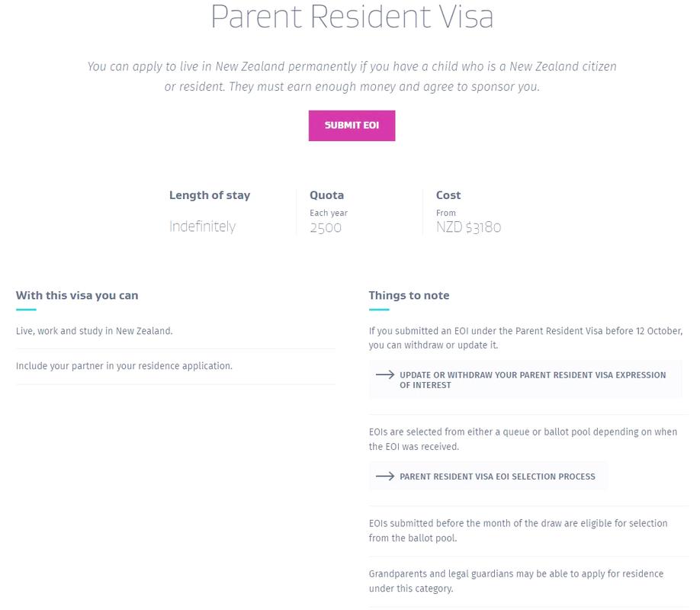Click the note about EOIs submitted before 12 October
Viewport: 700px width, 610px height.
525,338
